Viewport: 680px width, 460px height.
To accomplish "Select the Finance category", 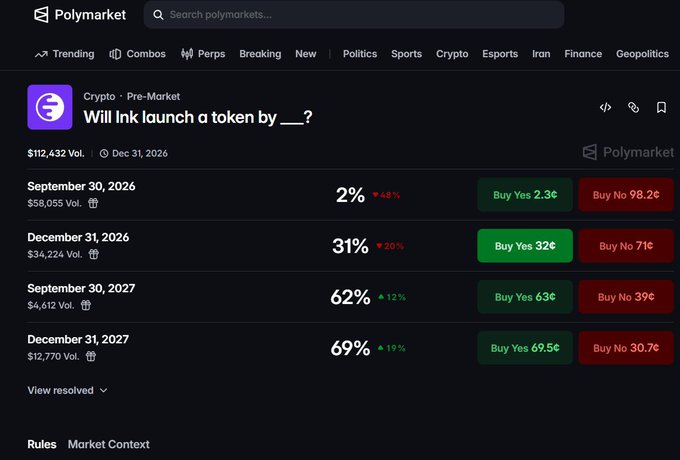I will coord(583,54).
